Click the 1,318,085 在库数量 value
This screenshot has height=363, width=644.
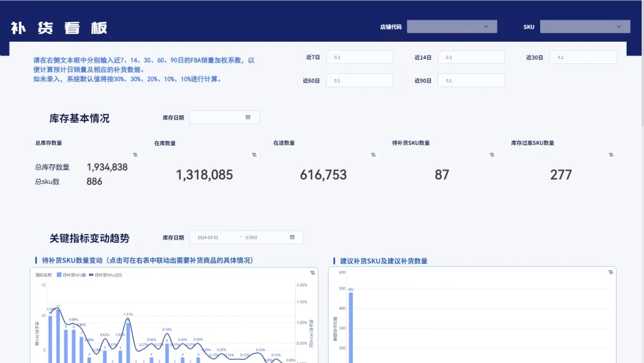click(204, 175)
